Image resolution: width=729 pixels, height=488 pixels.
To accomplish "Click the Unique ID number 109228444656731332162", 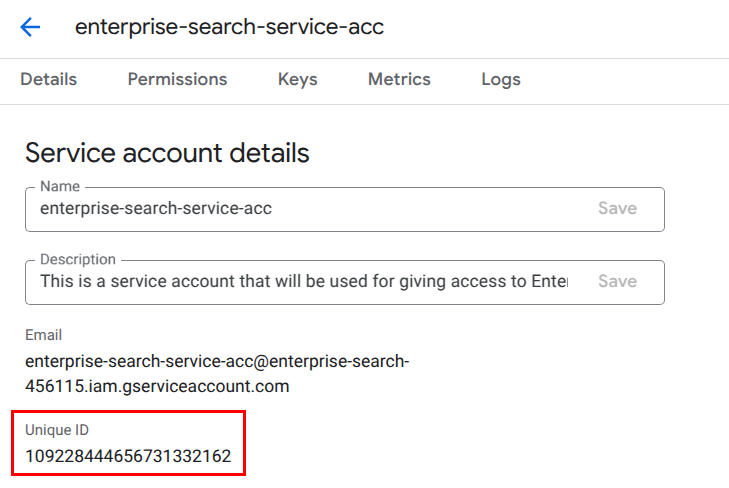I will [128, 456].
